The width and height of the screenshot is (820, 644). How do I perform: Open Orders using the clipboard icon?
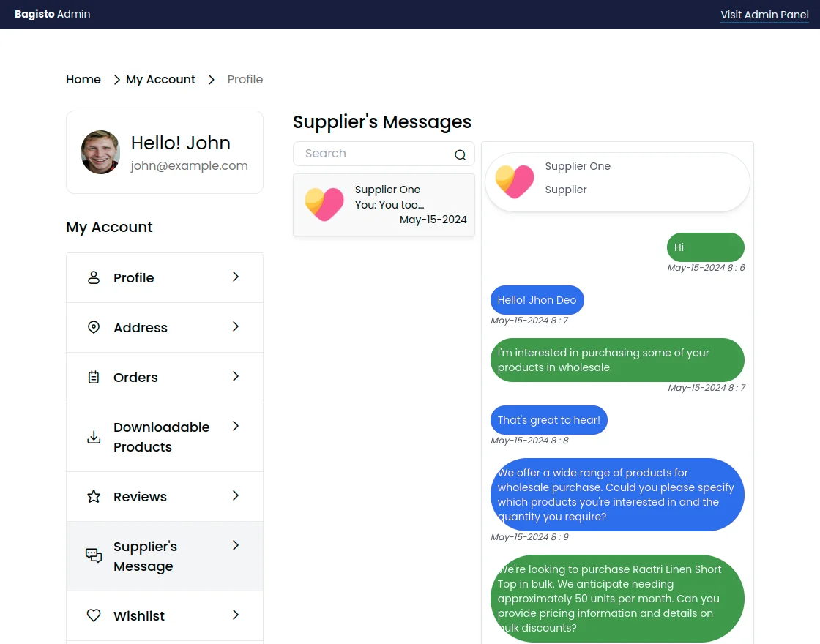[93, 377]
